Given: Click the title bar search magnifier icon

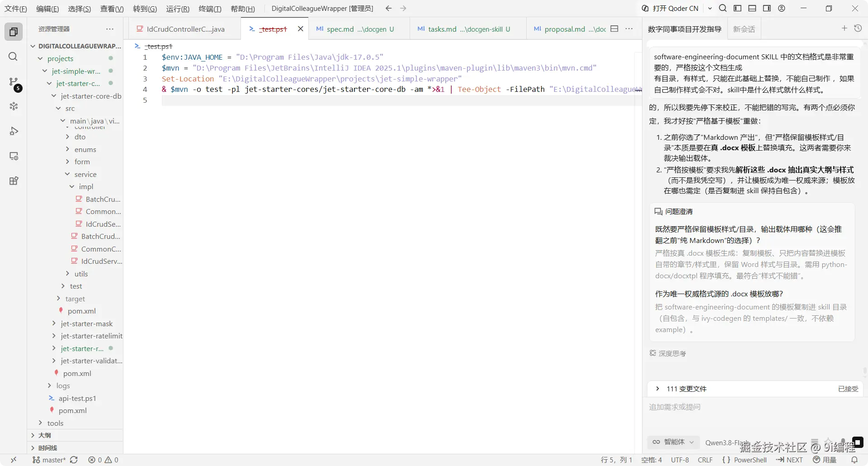Looking at the screenshot, I should [723, 8].
